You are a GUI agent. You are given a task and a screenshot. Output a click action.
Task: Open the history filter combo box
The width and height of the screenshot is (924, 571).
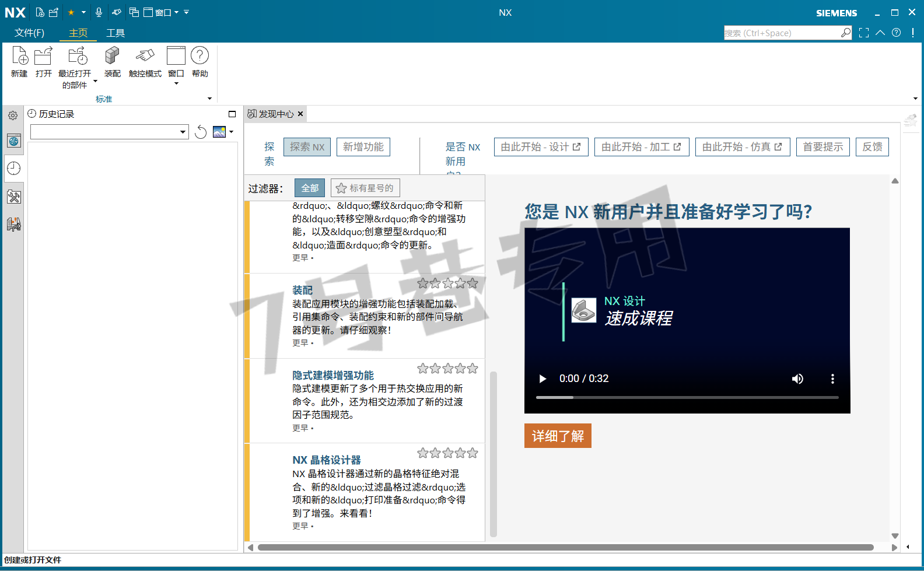(x=110, y=132)
